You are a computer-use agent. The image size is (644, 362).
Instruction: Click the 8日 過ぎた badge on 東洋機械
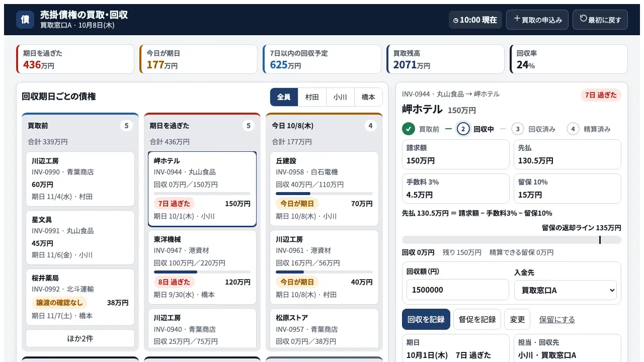(x=174, y=282)
